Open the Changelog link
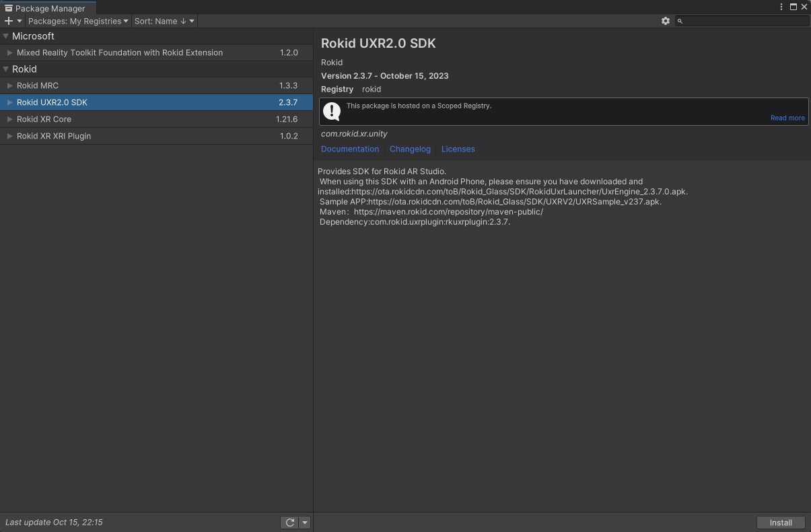This screenshot has width=811, height=532. [x=410, y=149]
